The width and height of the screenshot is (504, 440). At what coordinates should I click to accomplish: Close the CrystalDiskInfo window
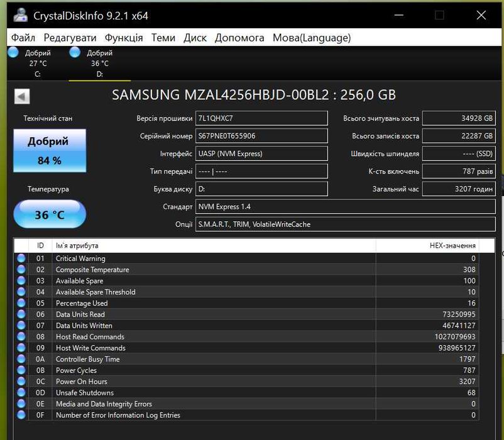(x=481, y=15)
